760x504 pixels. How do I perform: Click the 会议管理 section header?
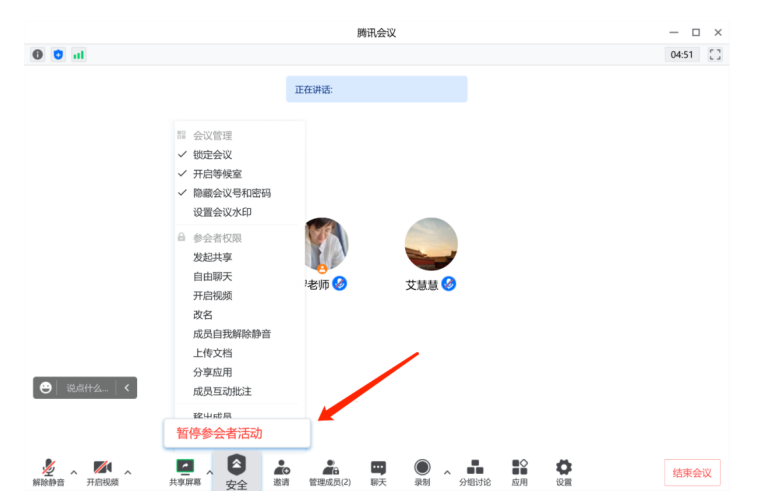click(212, 135)
